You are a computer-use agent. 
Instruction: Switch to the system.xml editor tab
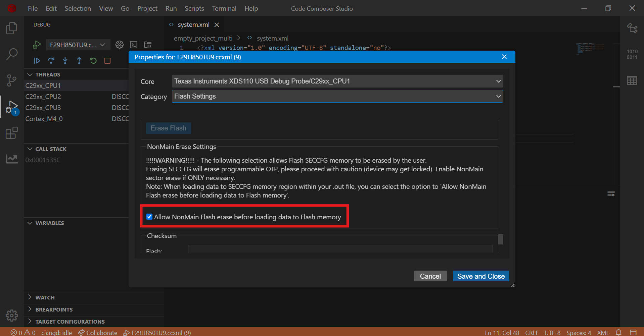point(193,24)
